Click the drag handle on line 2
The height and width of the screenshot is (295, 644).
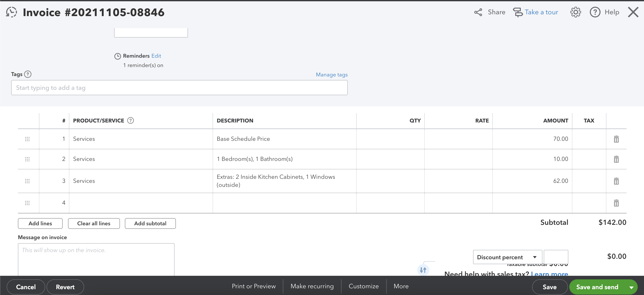click(27, 159)
